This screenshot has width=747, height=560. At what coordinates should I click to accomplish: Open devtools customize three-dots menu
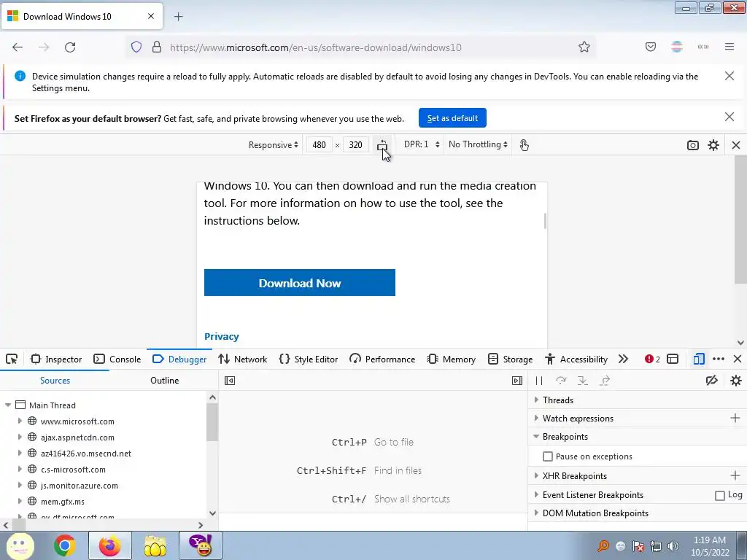pyautogui.click(x=719, y=359)
